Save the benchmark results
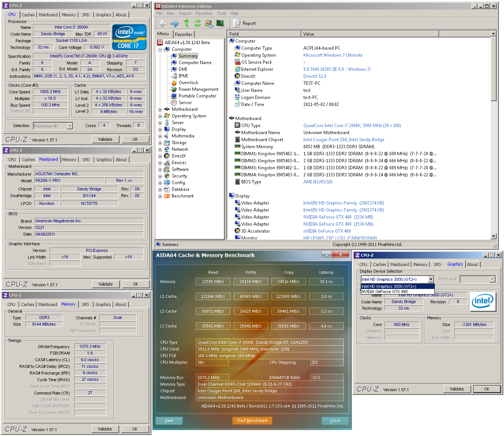504x436 pixels. [169, 420]
